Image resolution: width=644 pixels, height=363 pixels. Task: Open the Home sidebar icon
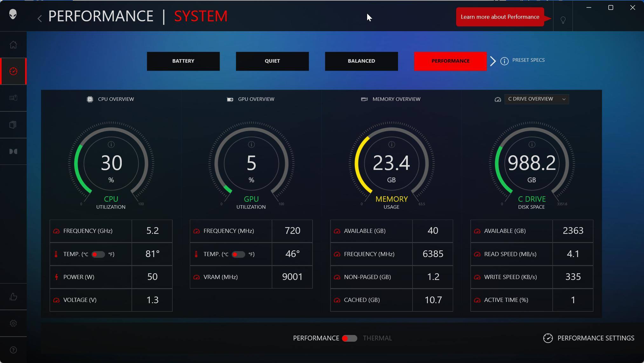pos(13,45)
